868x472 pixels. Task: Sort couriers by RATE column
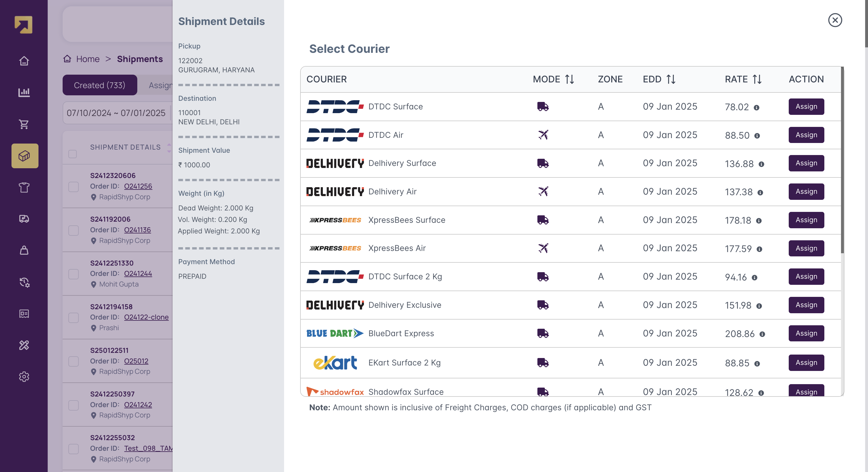pos(757,79)
